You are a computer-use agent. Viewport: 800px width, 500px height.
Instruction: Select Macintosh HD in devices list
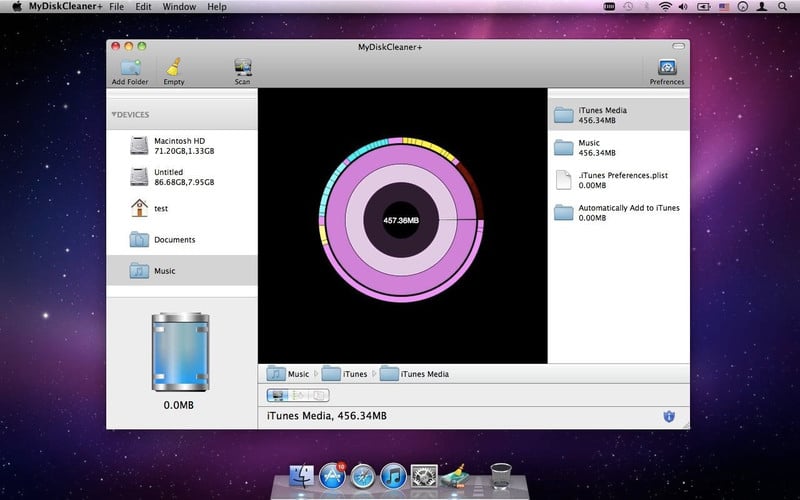(x=182, y=146)
